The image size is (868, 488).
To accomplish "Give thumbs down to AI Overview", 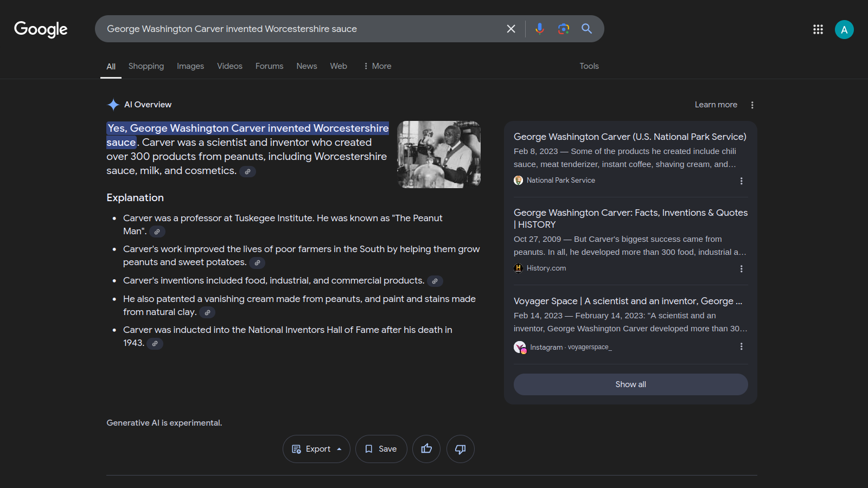I will [x=460, y=449].
